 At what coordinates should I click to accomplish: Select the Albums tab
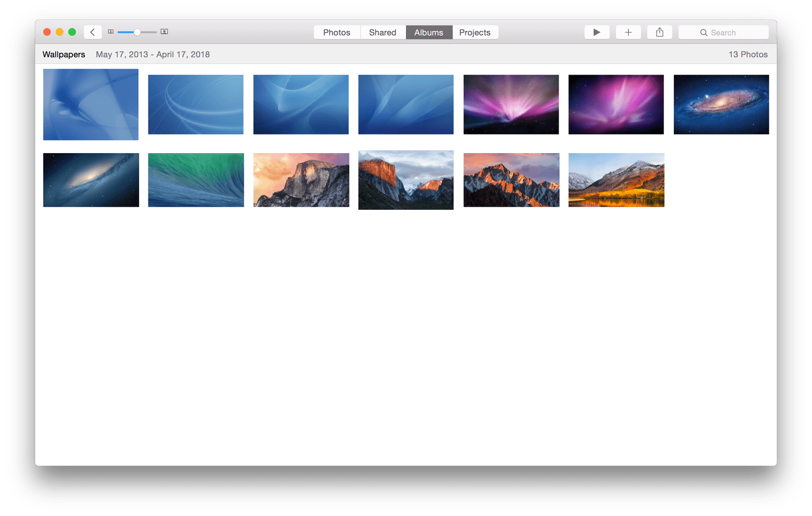[429, 32]
